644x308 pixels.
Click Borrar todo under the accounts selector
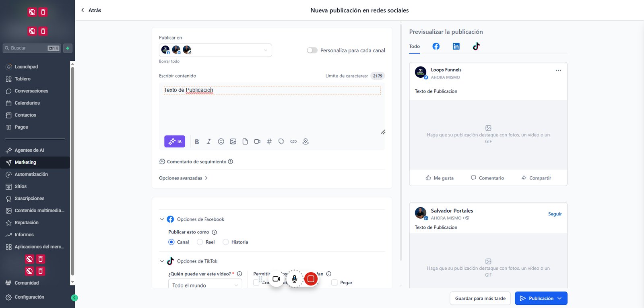coord(169,61)
